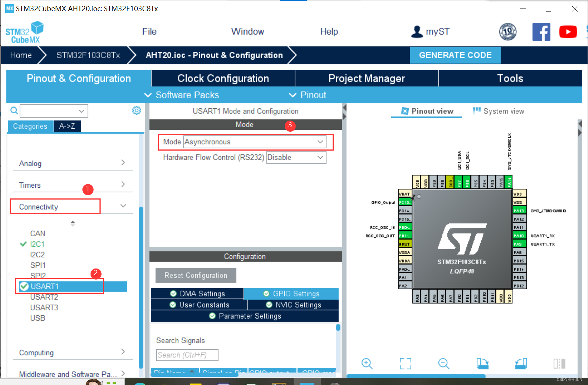Select the BOOT0 pin
Viewport: 588px width, 385px height.
pos(451,182)
